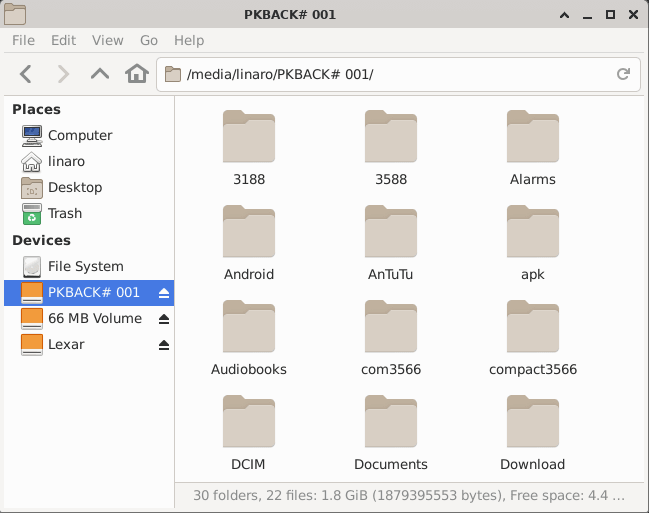Open the Lexar device

(x=89, y=344)
